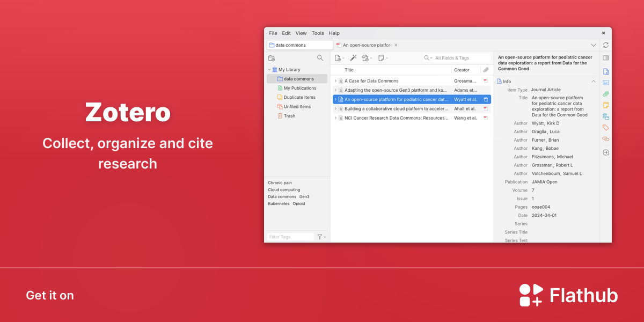Expand the Building a collaborative cloud item
This screenshot has width=644, height=322.
click(x=335, y=109)
